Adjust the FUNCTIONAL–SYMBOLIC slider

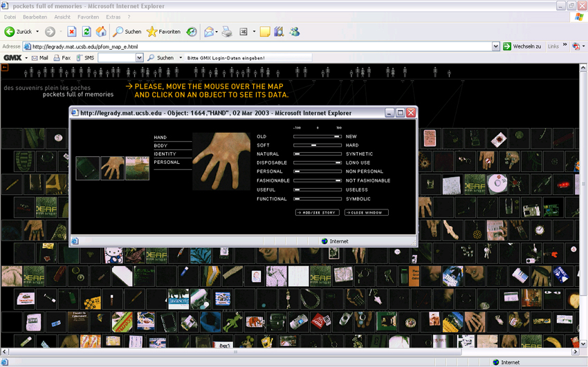click(318, 199)
